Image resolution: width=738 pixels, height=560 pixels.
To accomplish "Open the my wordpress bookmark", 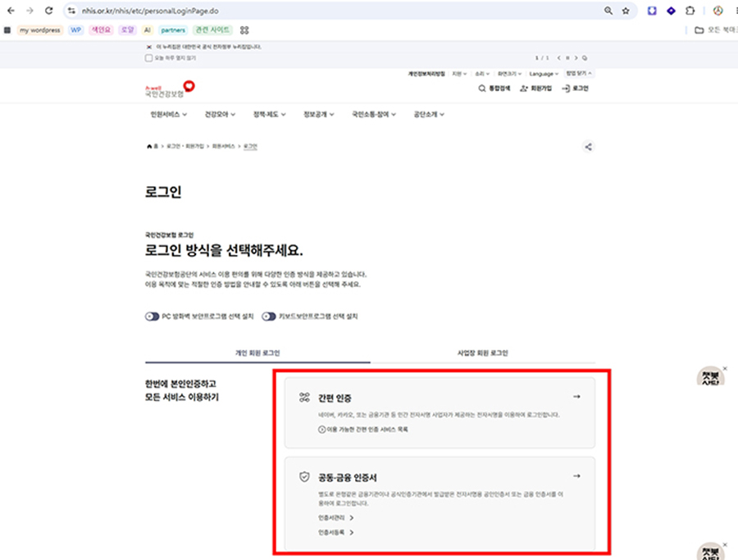I will pos(40,30).
